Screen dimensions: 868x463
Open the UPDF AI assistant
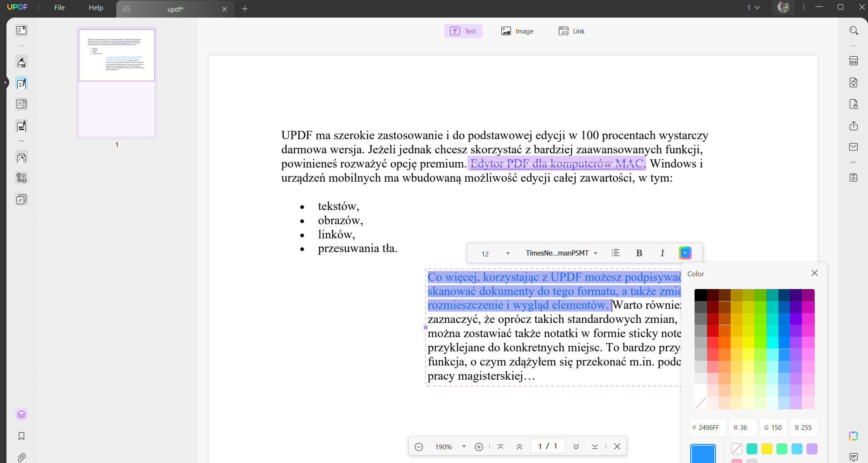pyautogui.click(x=854, y=436)
